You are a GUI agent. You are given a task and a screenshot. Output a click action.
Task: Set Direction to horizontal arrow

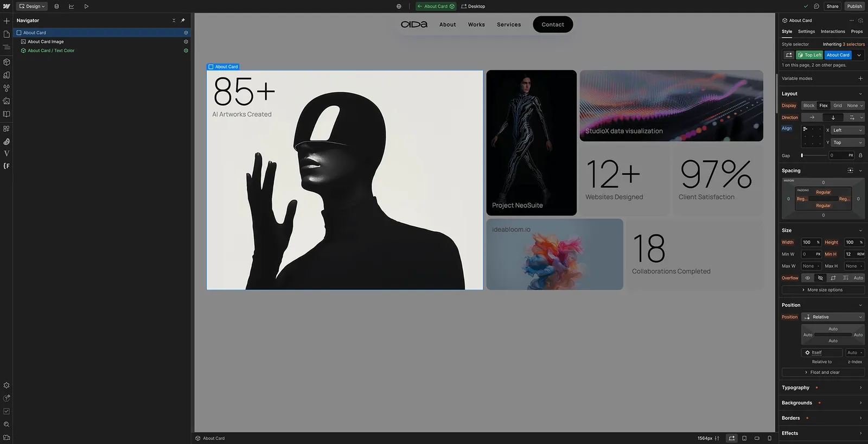[812, 118]
